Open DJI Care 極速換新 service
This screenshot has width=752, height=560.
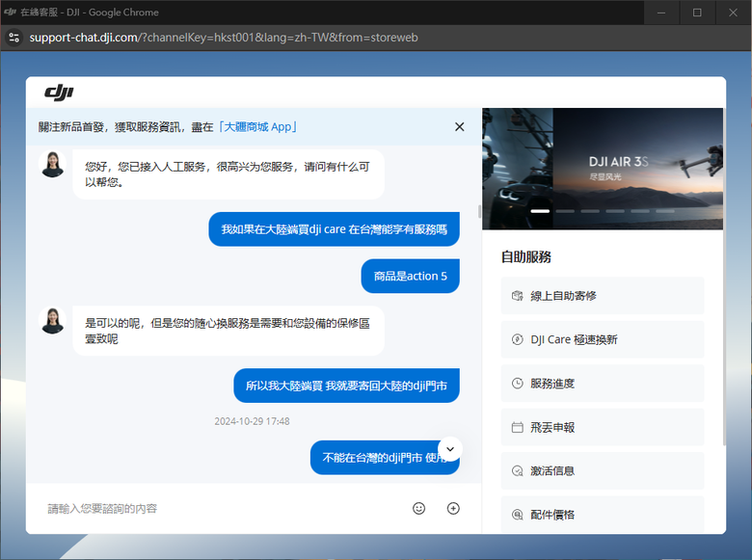point(603,339)
